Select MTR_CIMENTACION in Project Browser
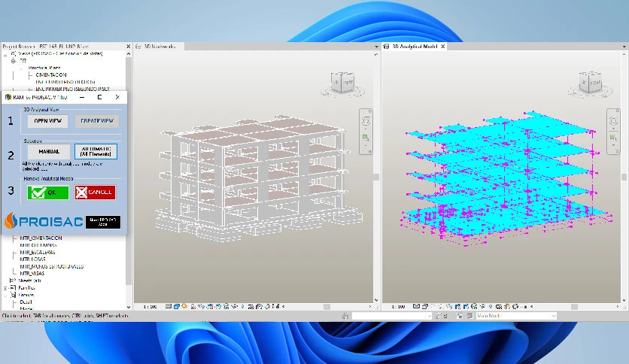 41,238
